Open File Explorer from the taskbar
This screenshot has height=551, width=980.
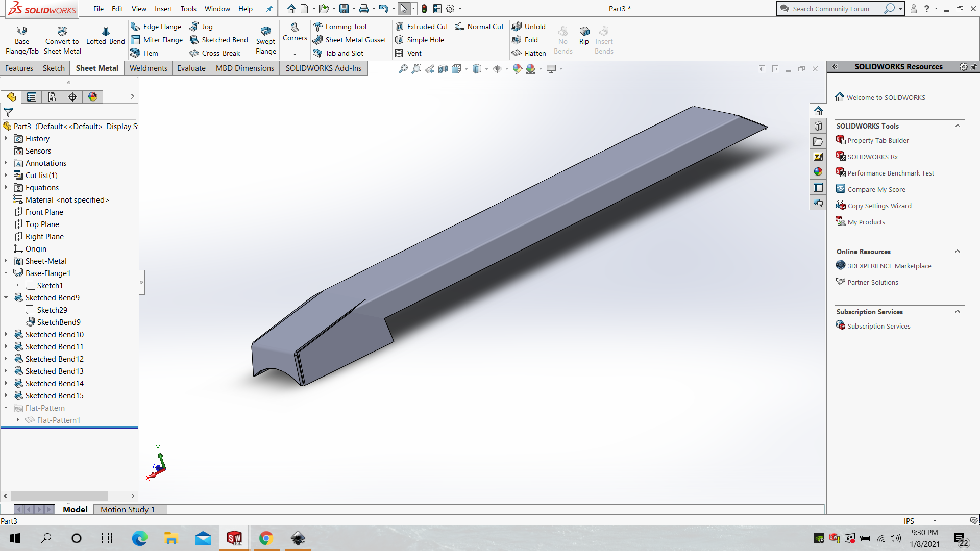171,538
